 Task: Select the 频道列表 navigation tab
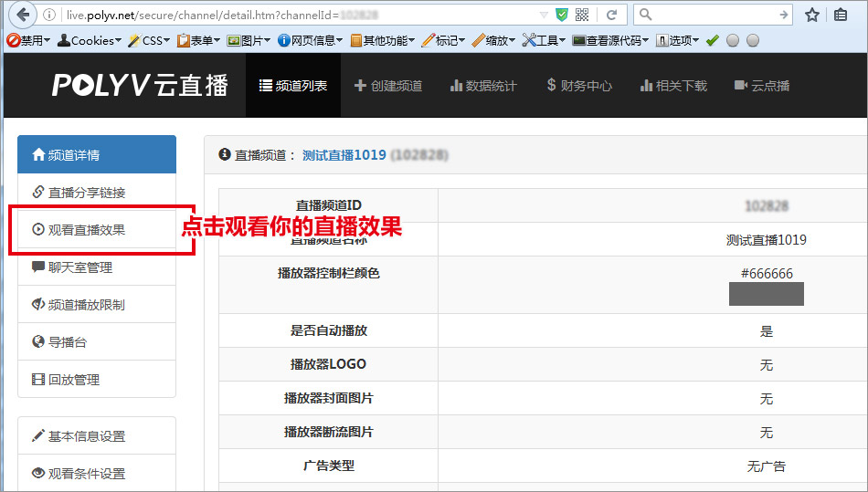click(292, 86)
